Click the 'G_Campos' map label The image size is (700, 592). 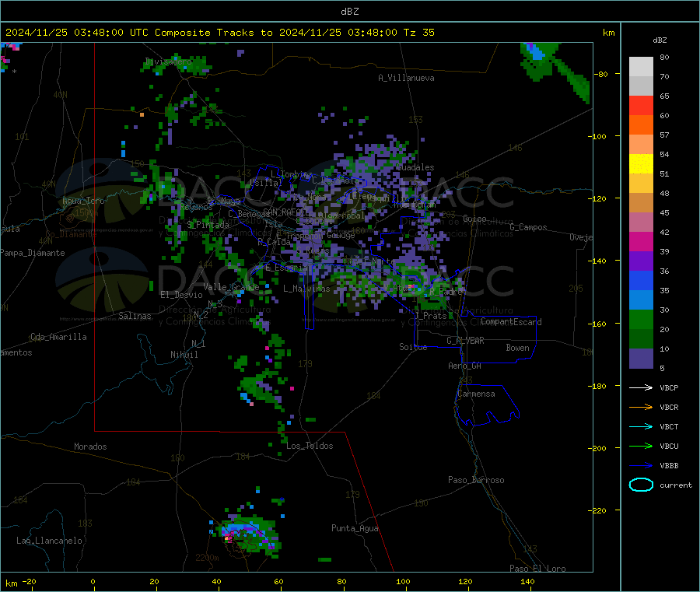528,227
